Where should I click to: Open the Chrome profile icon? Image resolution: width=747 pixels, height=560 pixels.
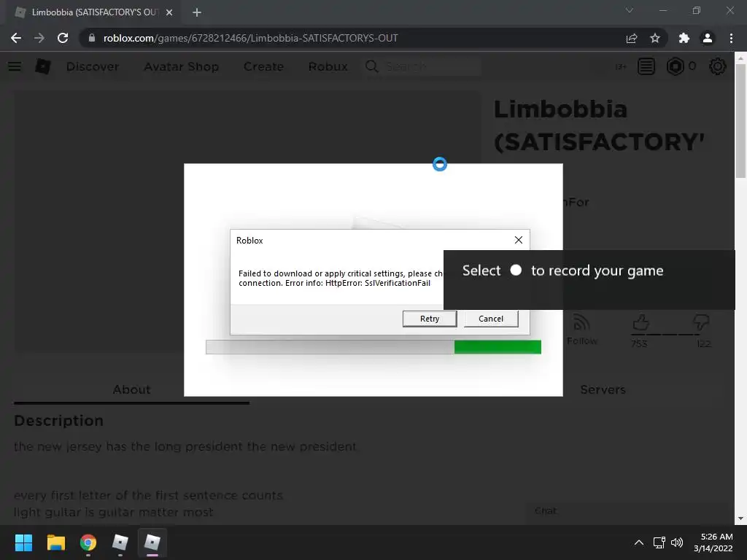[x=708, y=38]
